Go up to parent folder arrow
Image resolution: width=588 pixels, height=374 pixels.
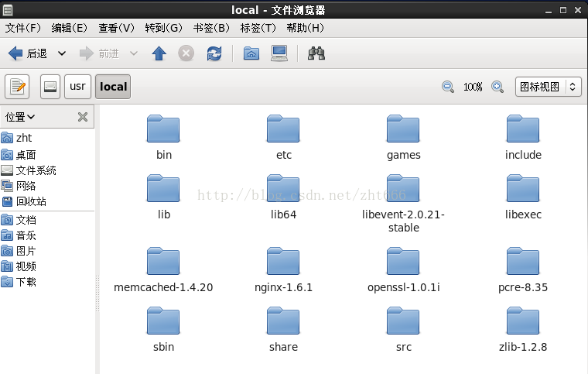point(159,53)
